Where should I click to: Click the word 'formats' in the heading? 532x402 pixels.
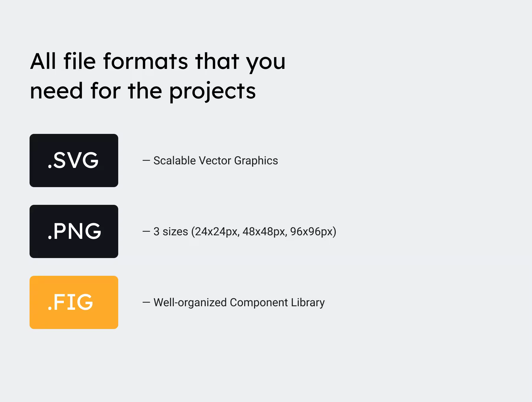click(x=145, y=61)
